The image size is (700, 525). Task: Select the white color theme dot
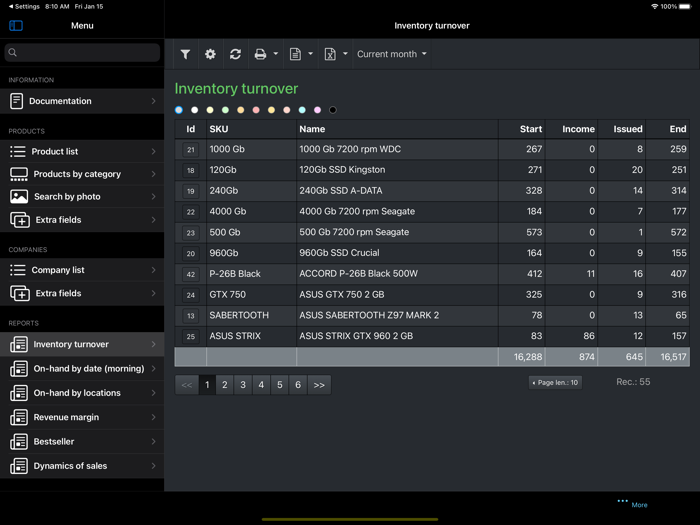coord(194,110)
